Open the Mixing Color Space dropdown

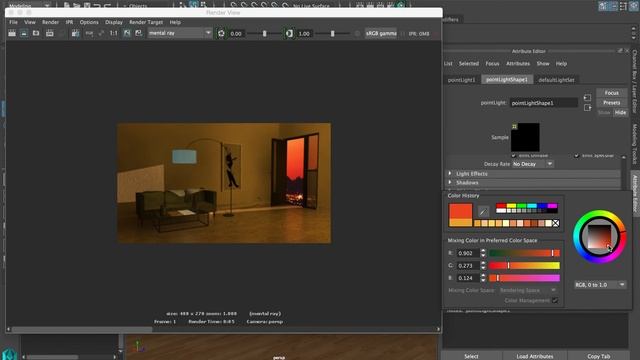(x=527, y=290)
